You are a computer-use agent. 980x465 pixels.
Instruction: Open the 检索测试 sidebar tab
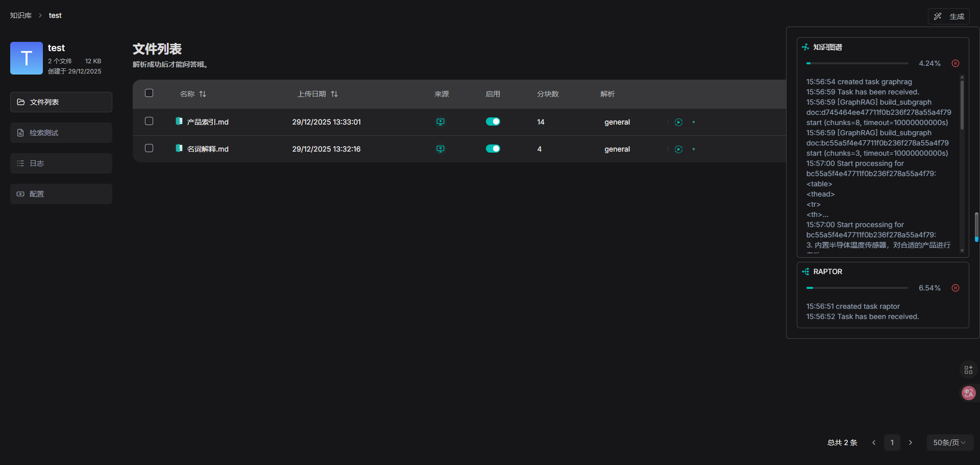(61, 133)
